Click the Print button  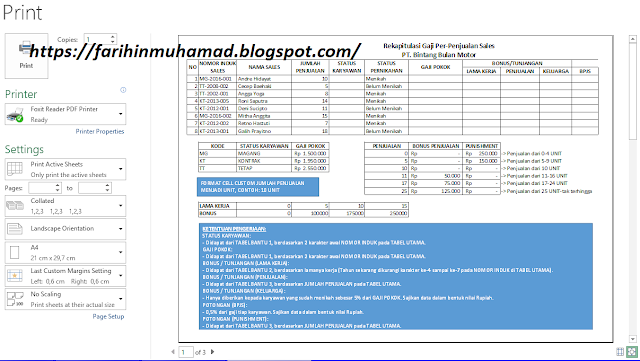[27, 56]
